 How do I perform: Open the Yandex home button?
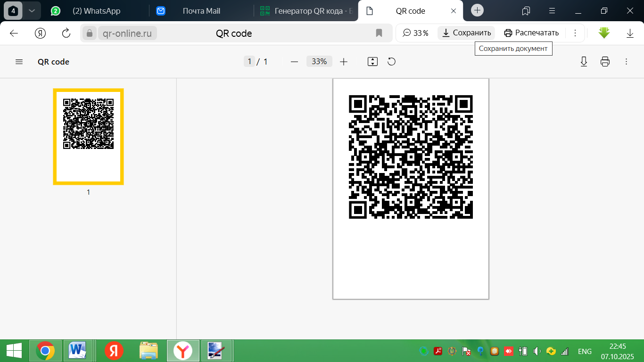tap(40, 33)
